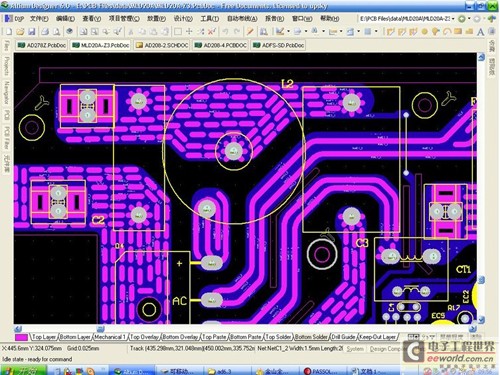The height and width of the screenshot is (375, 500).
Task: Click the Select Inside Area rectangle icon
Action: point(178,32)
